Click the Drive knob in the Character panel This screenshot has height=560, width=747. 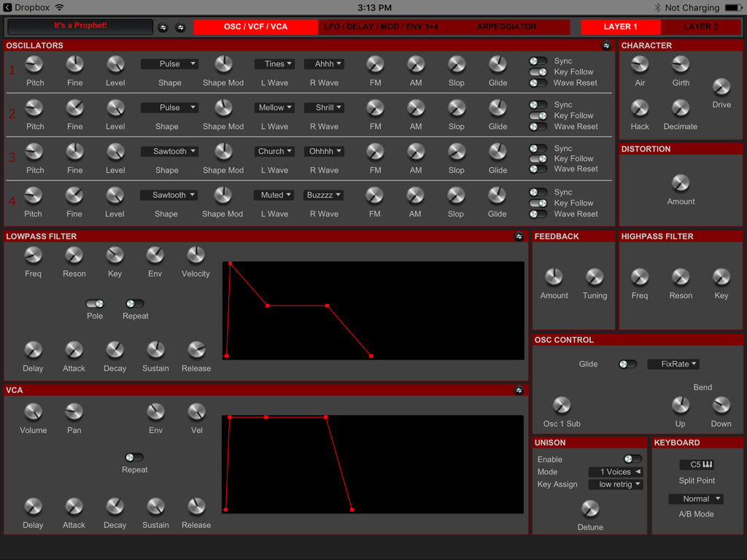pyautogui.click(x=721, y=86)
